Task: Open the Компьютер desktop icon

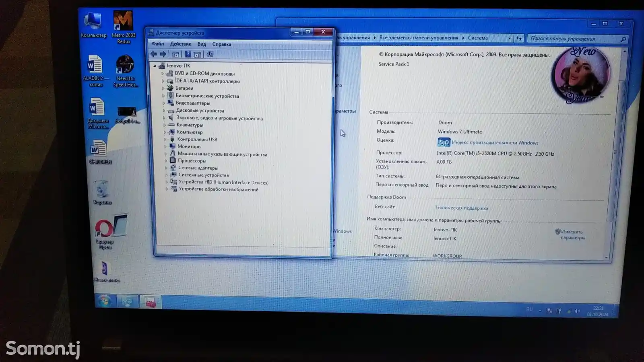Action: point(93,25)
